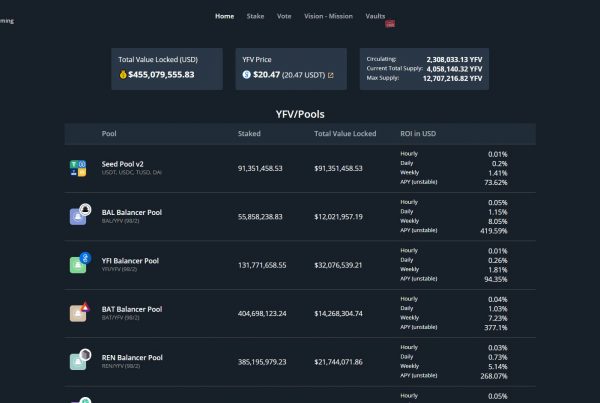Select current total supply 4,058,140.32 YFV
The width and height of the screenshot is (600, 403).
454,69
